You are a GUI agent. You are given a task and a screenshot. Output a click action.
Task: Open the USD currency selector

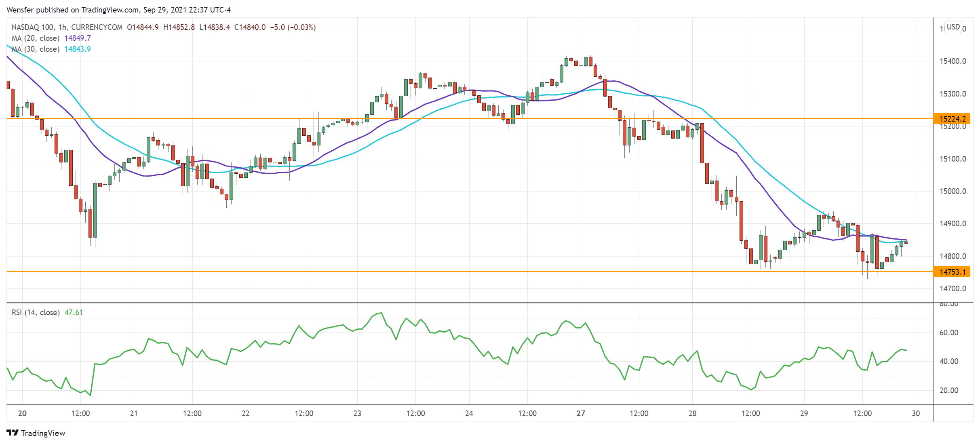[x=953, y=27]
